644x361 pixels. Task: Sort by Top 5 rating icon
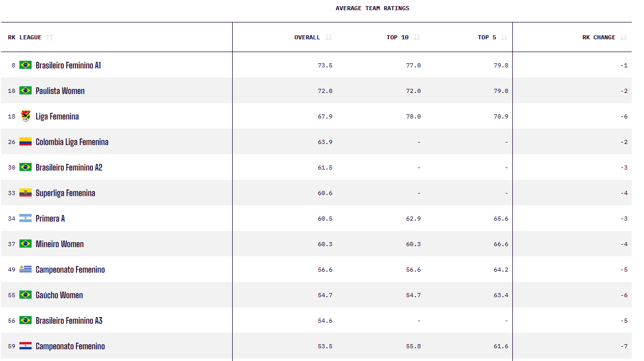coord(504,37)
